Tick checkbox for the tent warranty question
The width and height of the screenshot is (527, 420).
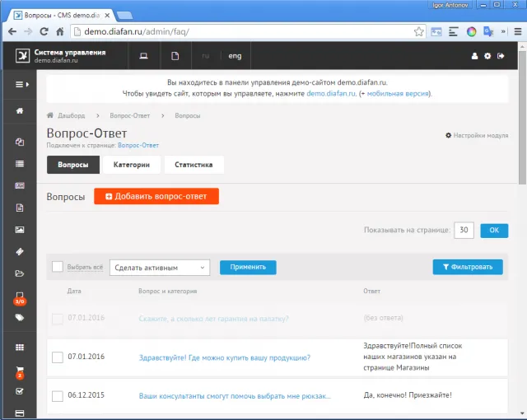58,319
